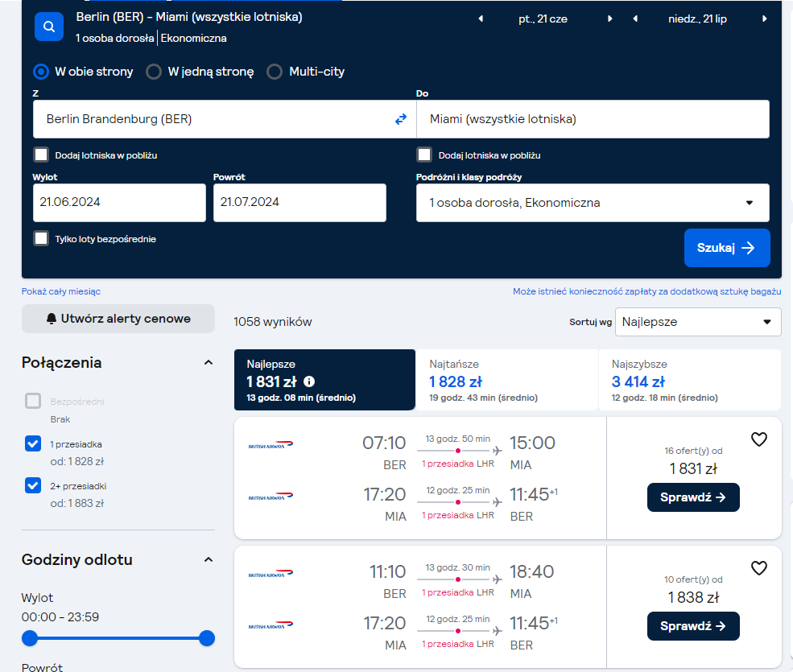Open Podróżni i klasy podróży dropdown
Screen dimensions: 793x672
593,203
